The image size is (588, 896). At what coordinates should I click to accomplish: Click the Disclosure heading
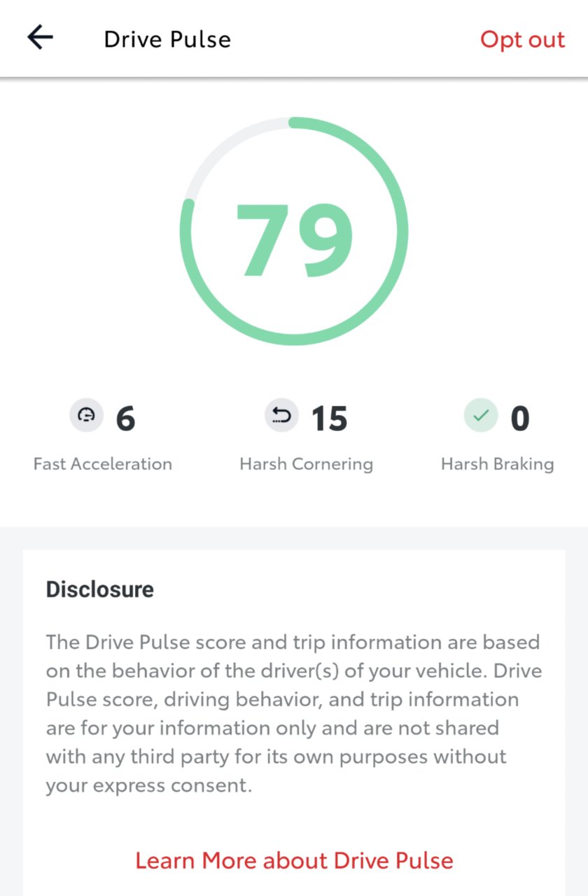coord(100,589)
